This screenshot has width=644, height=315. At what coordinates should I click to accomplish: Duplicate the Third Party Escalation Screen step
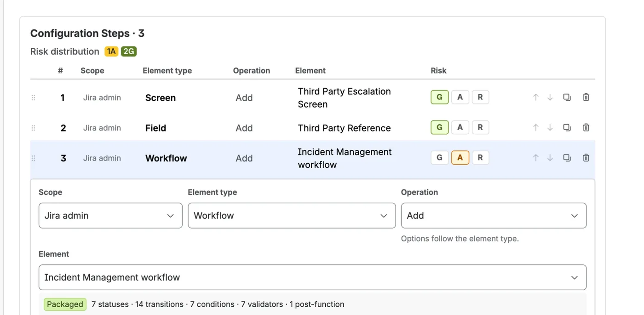pyautogui.click(x=567, y=97)
